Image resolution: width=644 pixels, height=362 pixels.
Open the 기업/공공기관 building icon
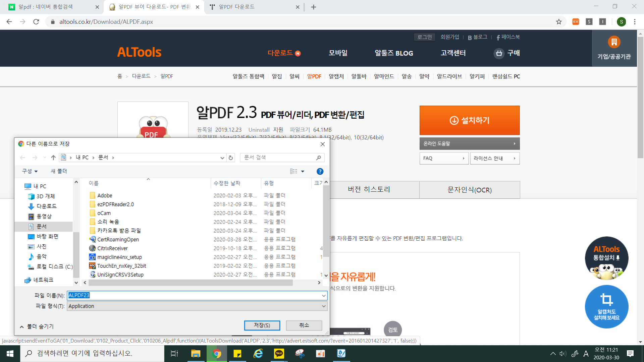pos(614,42)
